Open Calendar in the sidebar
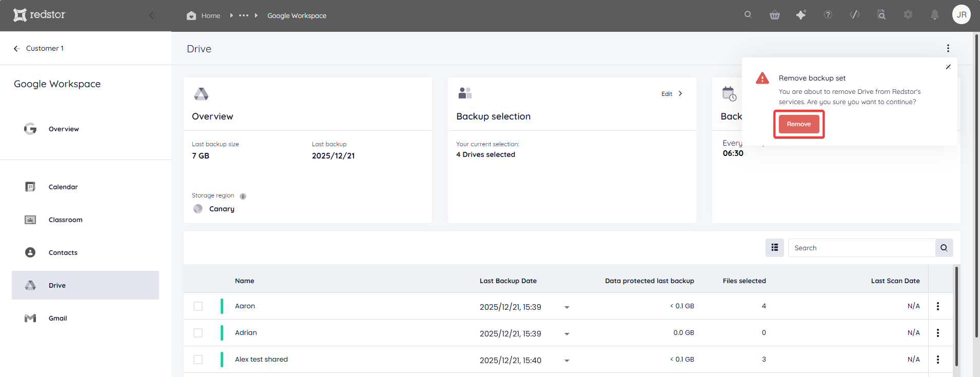The width and height of the screenshot is (980, 377). pyautogui.click(x=85, y=187)
